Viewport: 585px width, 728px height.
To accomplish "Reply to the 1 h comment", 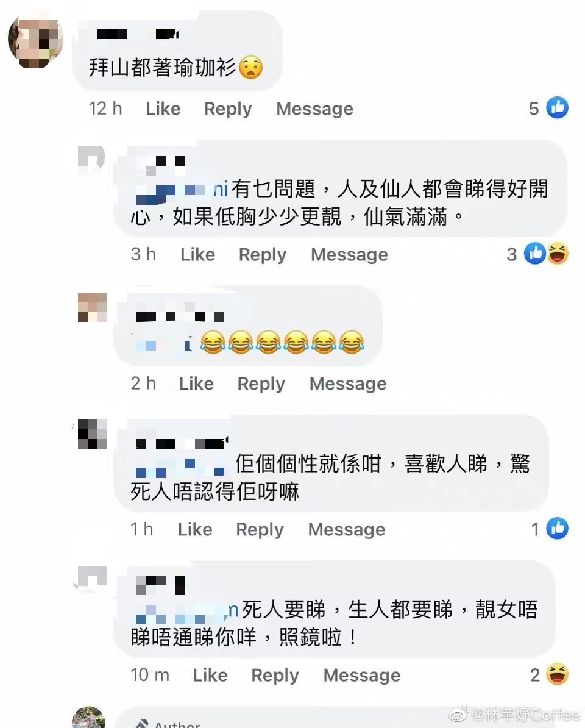I will (260, 530).
